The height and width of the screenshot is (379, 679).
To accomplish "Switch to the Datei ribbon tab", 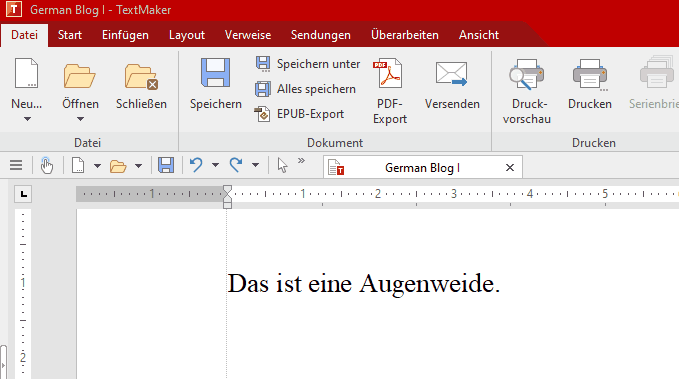I will pyautogui.click(x=24, y=35).
